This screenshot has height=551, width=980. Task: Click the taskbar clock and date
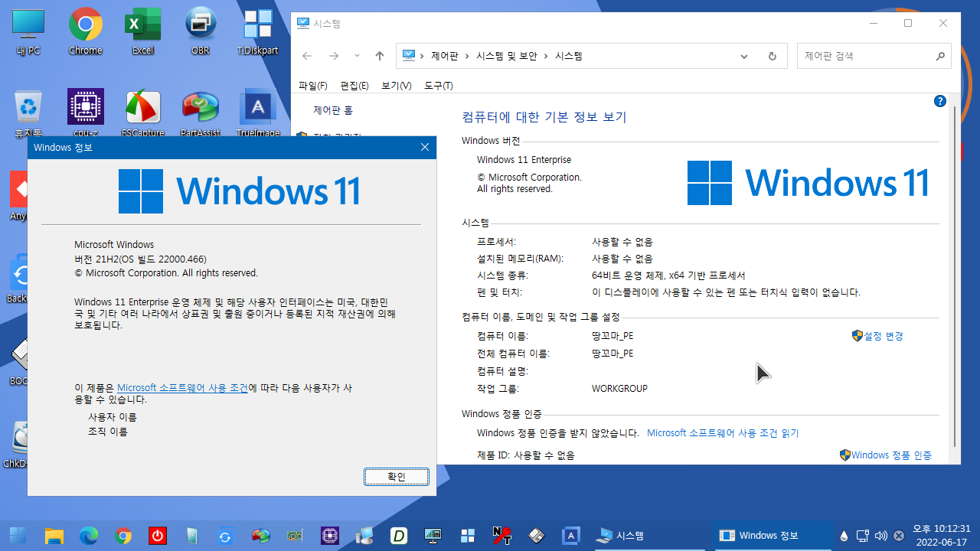click(941, 536)
